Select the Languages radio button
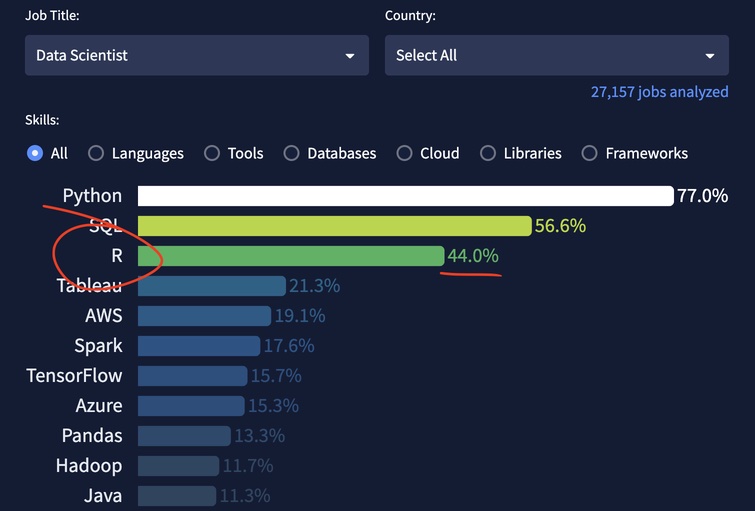This screenshot has height=511, width=755. point(96,153)
